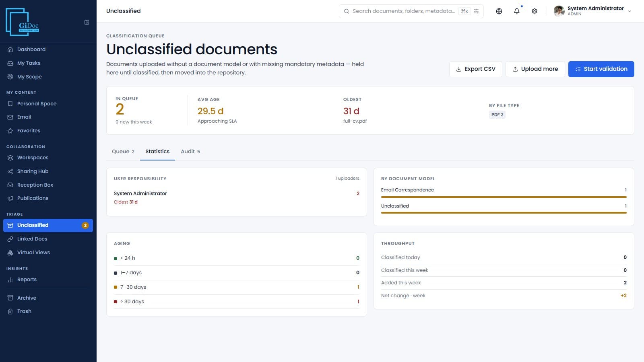Open Workspaces menu item

tap(48, 158)
